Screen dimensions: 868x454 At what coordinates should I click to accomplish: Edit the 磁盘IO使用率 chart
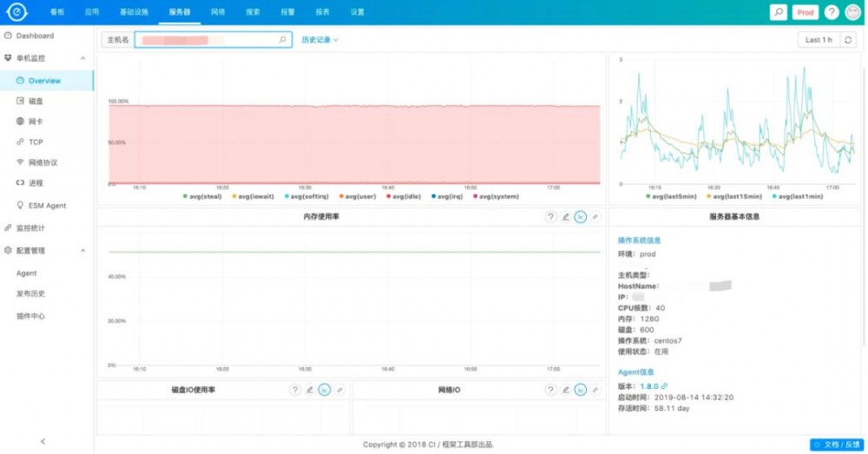310,390
